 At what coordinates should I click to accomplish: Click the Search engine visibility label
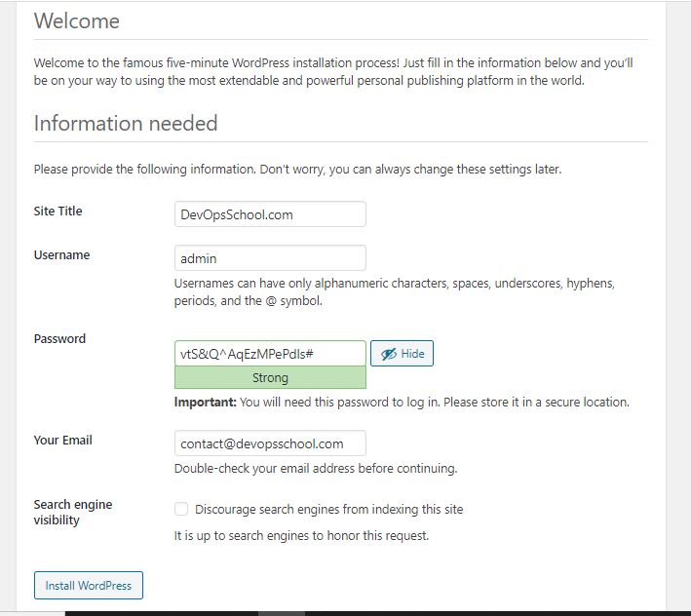coord(72,512)
